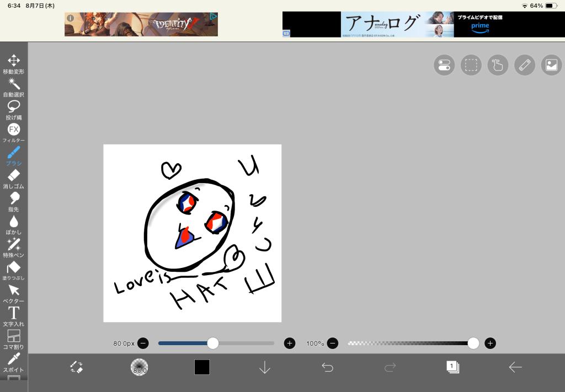Open the black color swatch
The image size is (565, 392).
[x=202, y=367]
